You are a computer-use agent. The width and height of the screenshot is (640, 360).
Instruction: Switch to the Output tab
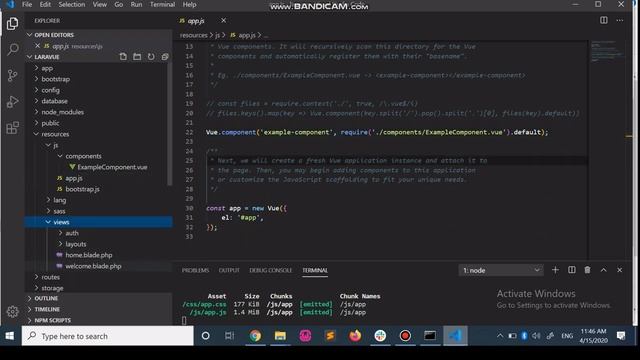229,270
